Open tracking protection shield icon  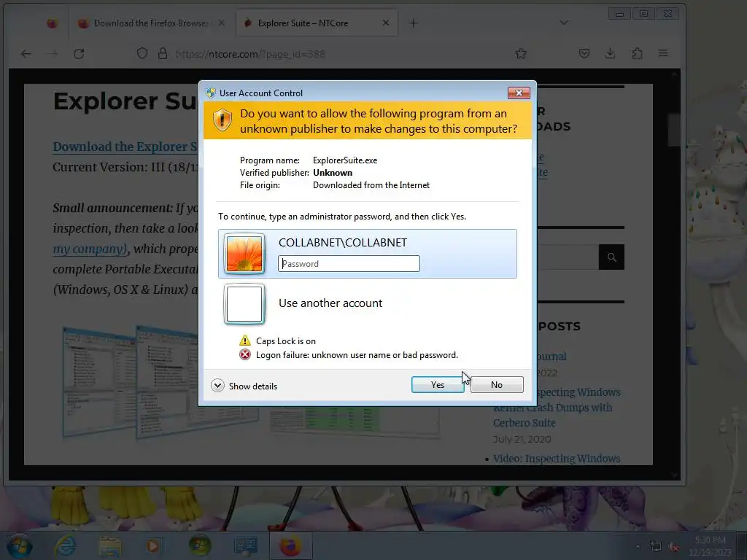pos(142,53)
